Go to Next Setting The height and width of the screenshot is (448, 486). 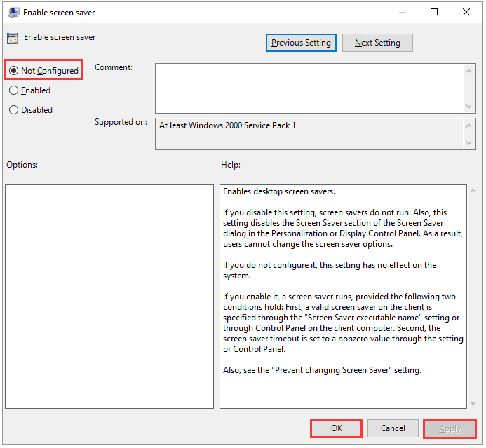(377, 43)
